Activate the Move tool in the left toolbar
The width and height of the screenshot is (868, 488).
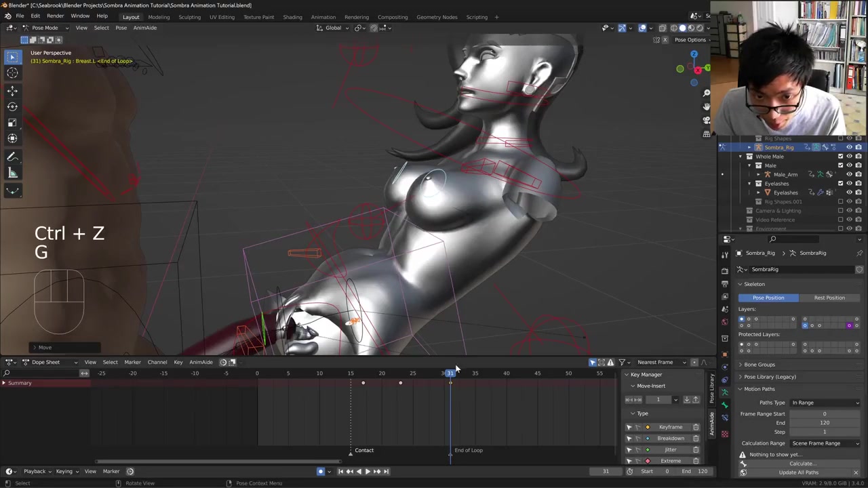click(x=12, y=90)
